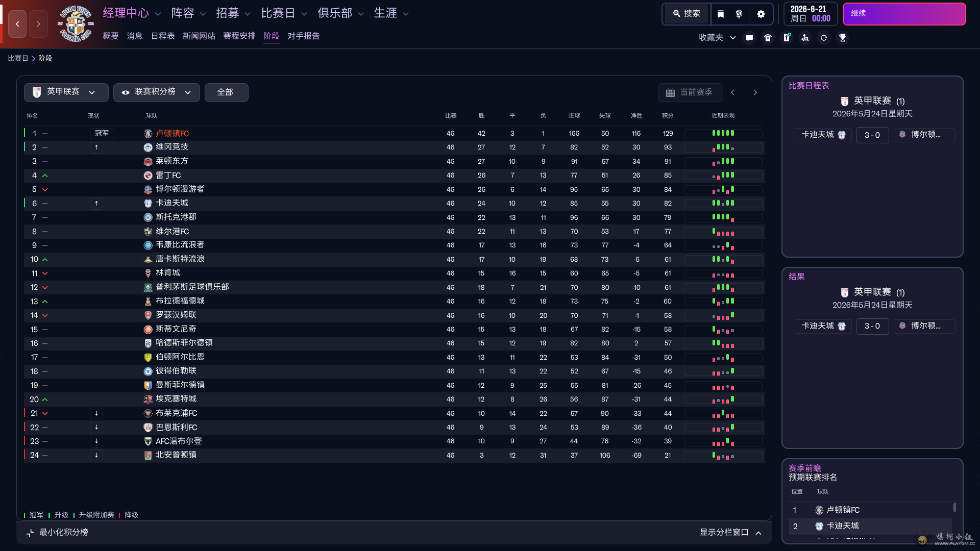The image size is (980, 551).
Task: Open the scout icon with magnifier
Action: (x=805, y=37)
